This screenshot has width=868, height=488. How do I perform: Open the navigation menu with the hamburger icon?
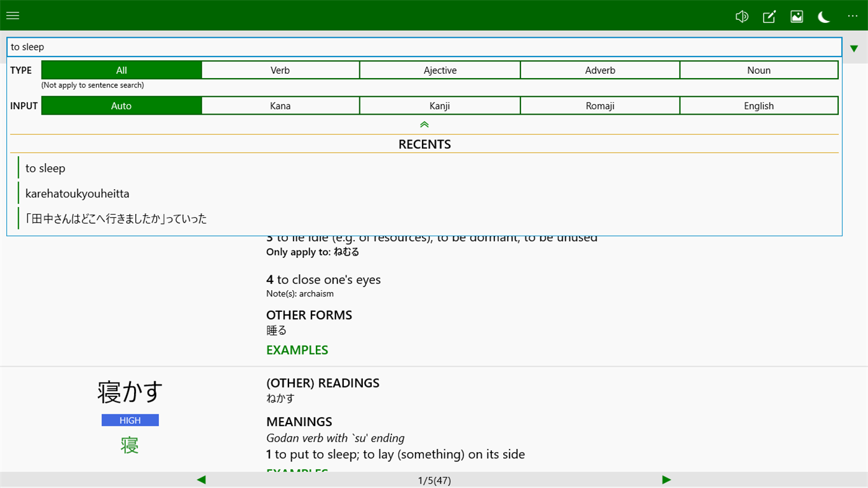(x=12, y=16)
